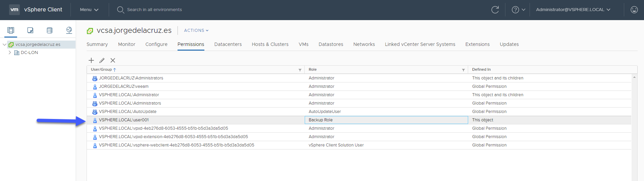The image size is (644, 181).
Task: Click the delete permission X icon
Action: (x=113, y=60)
